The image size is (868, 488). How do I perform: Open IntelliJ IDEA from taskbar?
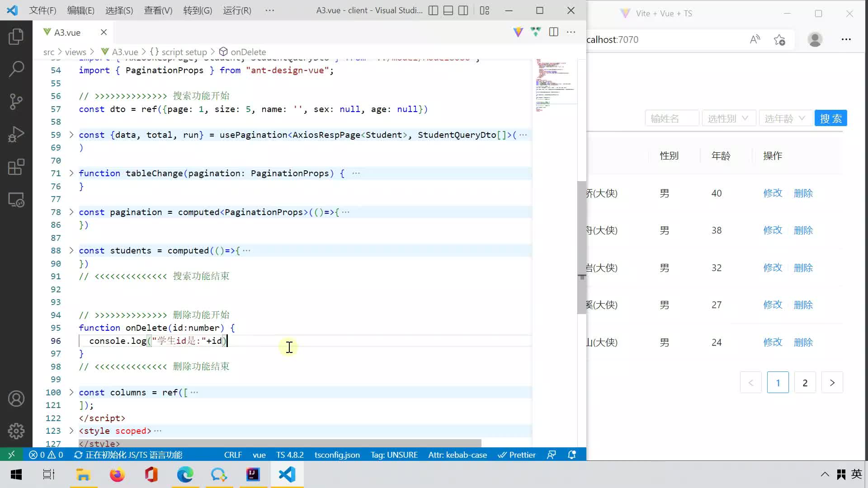tap(253, 474)
